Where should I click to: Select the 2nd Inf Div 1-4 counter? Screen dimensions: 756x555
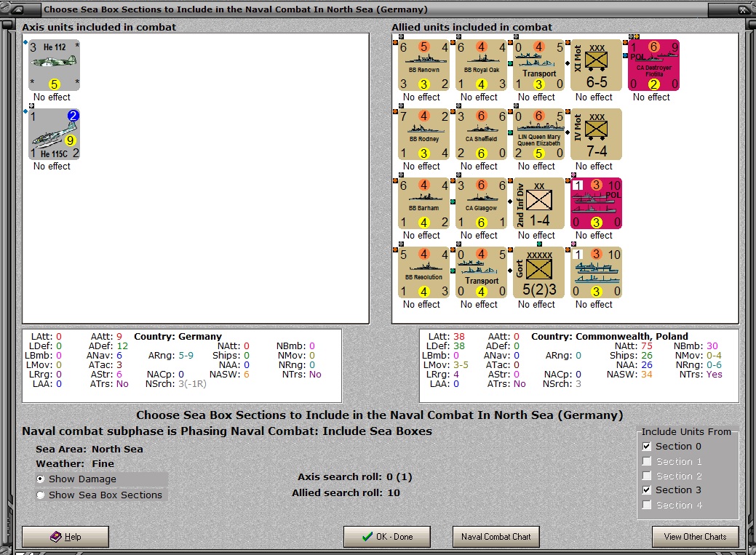538,204
